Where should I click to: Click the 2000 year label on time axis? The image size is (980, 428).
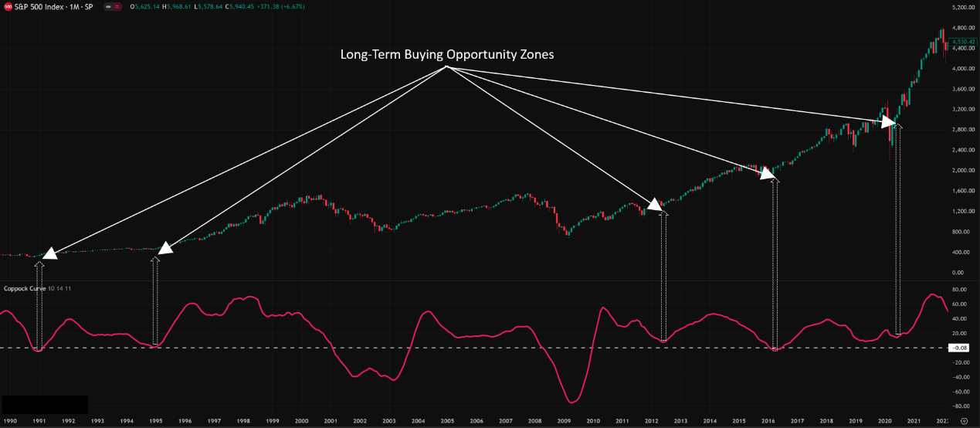click(301, 421)
